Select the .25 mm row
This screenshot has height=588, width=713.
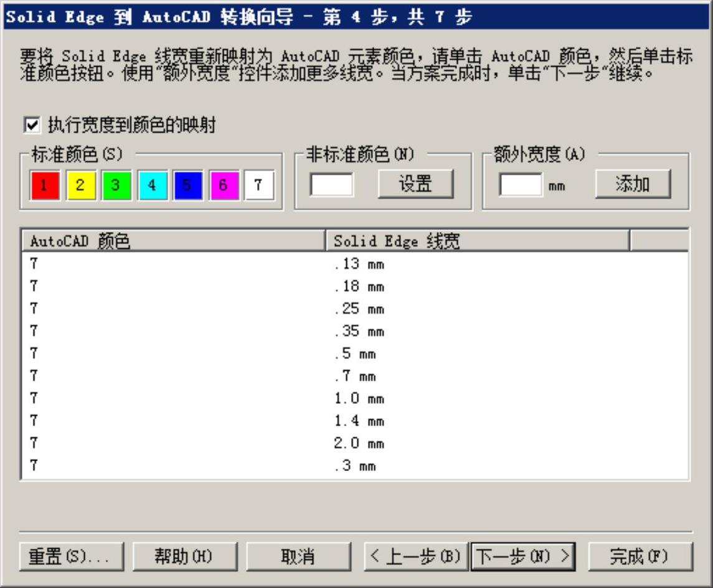[x=355, y=309]
